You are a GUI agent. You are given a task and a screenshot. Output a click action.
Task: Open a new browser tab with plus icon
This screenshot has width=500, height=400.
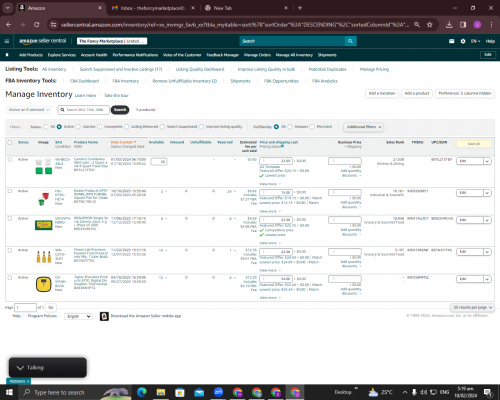pos(300,8)
